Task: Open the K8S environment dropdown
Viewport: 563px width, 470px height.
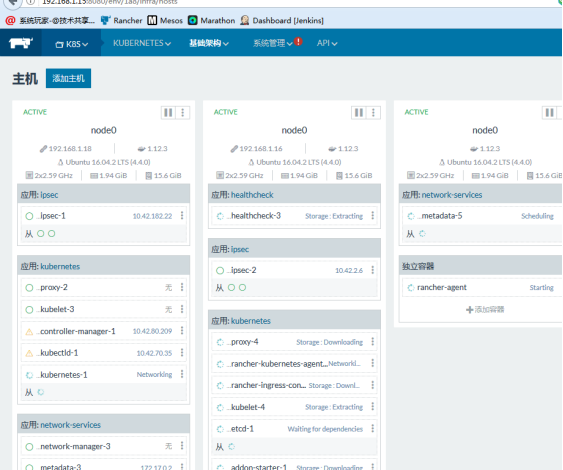Action: [x=71, y=44]
